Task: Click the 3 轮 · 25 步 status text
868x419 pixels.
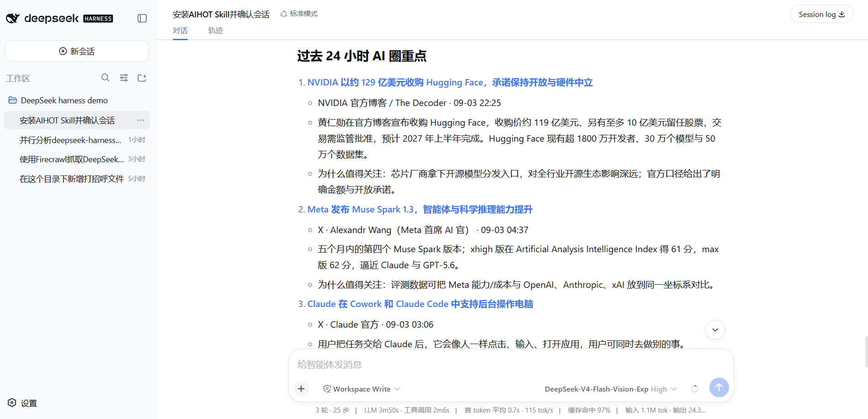Action: coord(332,410)
